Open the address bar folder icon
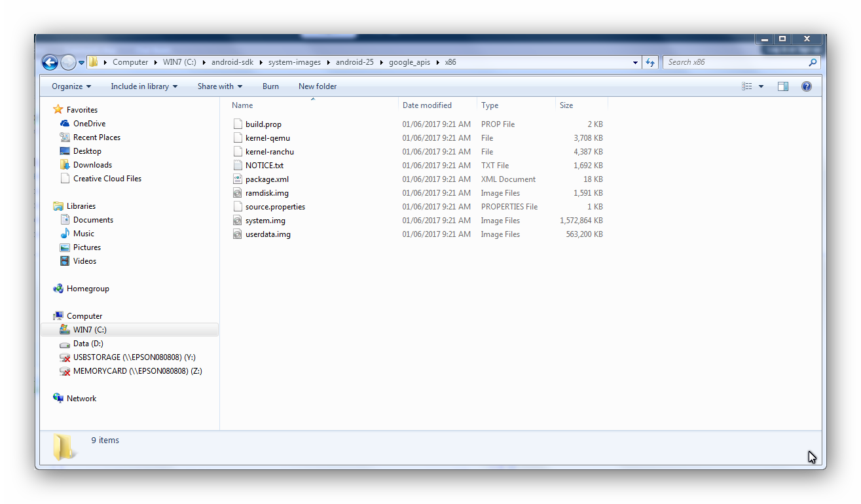 (93, 62)
